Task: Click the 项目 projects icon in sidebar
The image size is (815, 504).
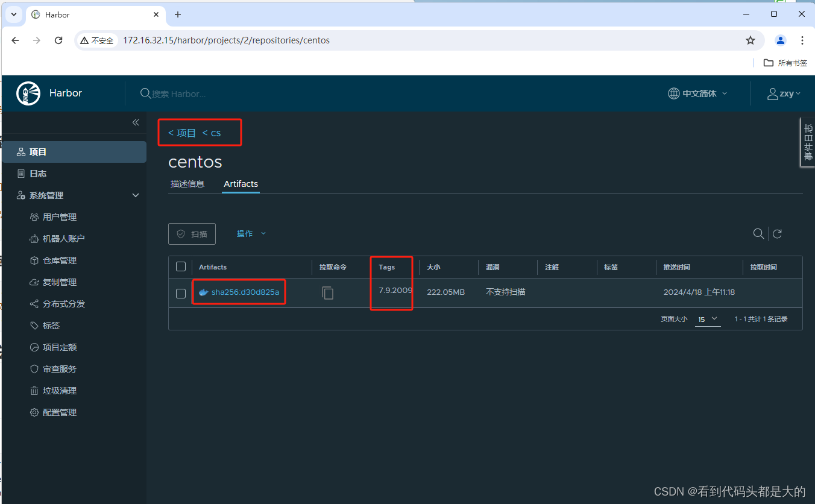Action: (x=21, y=152)
